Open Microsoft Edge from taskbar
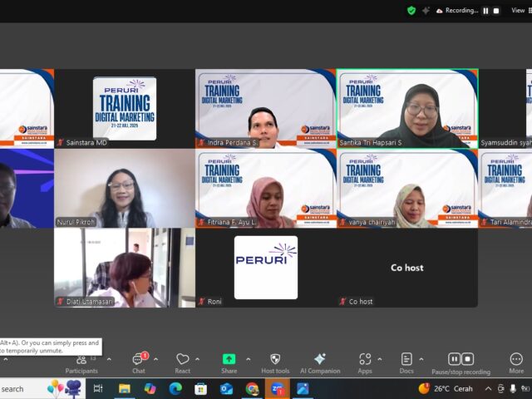Screen dimensions: 532x399 pyautogui.click(x=175, y=389)
